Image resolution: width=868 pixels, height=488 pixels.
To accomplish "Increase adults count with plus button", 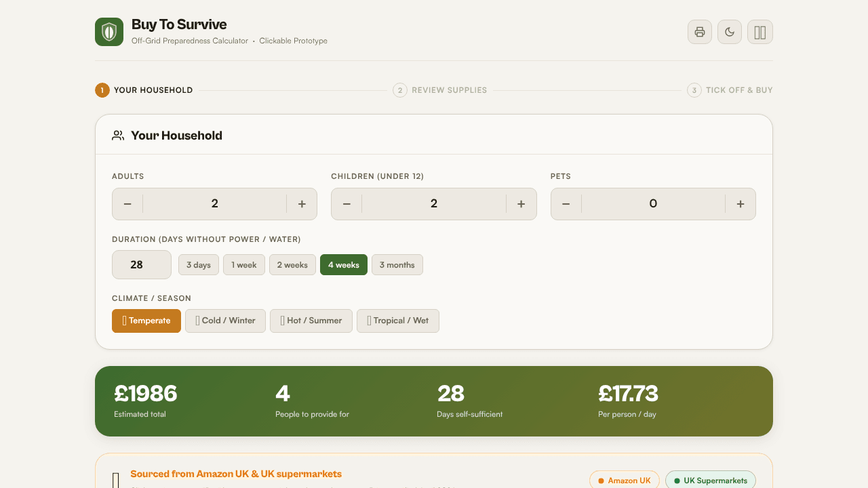I will 302,204.
